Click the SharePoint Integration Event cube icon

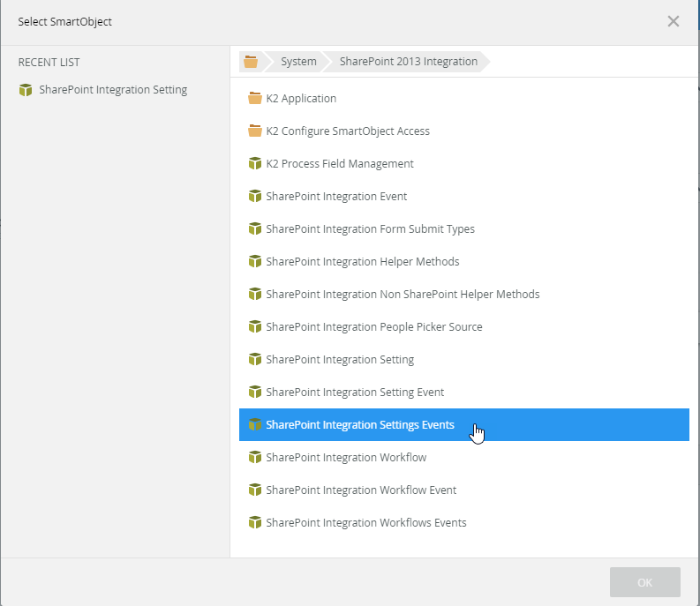pyautogui.click(x=255, y=197)
